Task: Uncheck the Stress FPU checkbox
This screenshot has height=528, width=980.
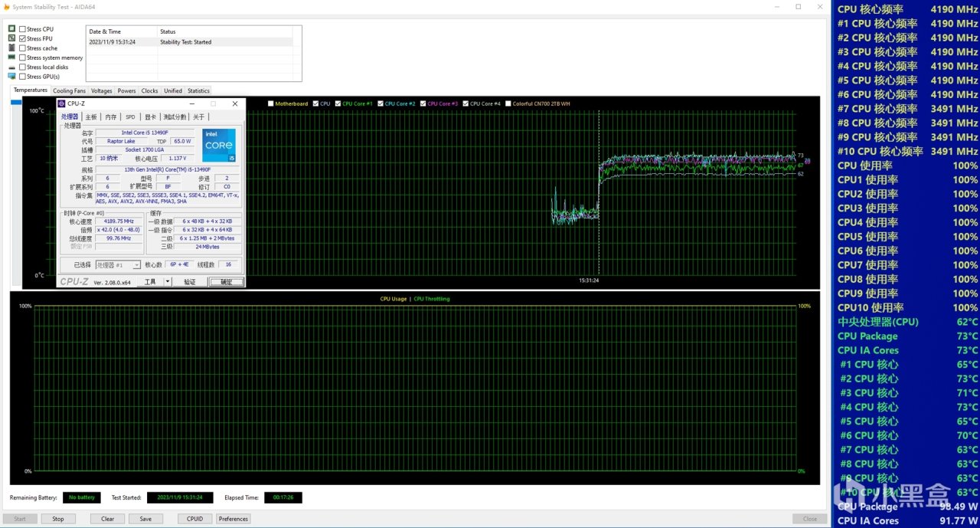Action: pos(22,38)
